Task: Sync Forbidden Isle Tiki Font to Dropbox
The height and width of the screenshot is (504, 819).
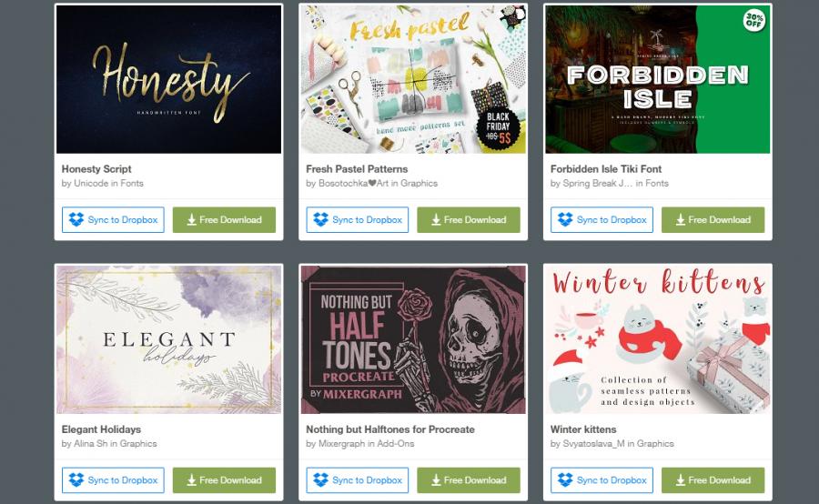Action: [x=602, y=220]
